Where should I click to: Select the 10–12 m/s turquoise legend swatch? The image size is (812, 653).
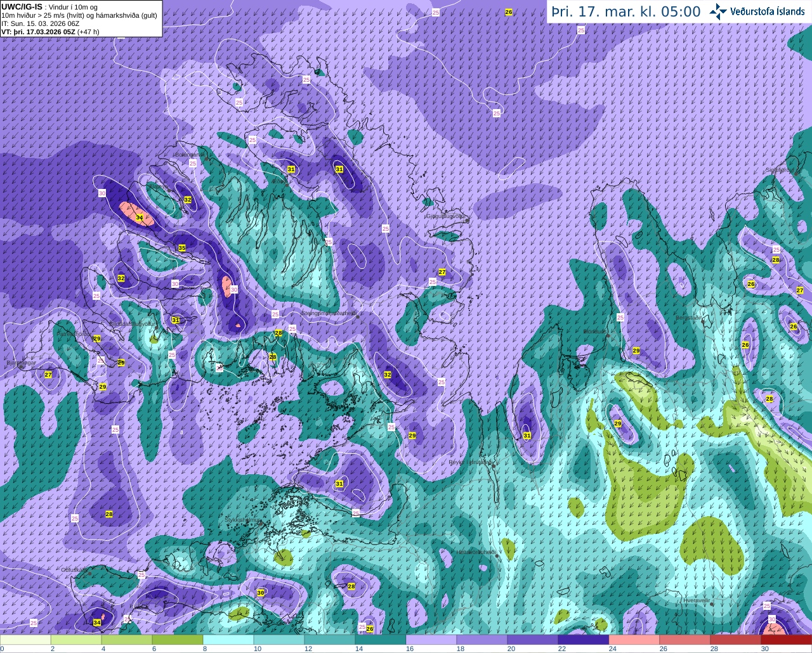(x=279, y=640)
